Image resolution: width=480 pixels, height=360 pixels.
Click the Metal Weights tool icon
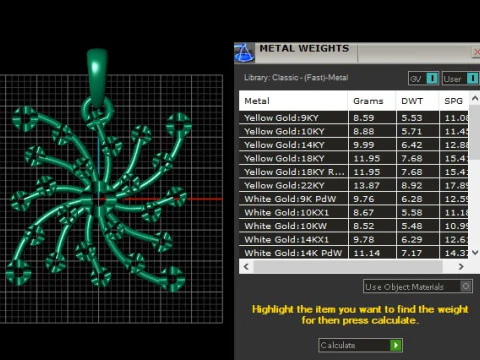[x=244, y=53]
